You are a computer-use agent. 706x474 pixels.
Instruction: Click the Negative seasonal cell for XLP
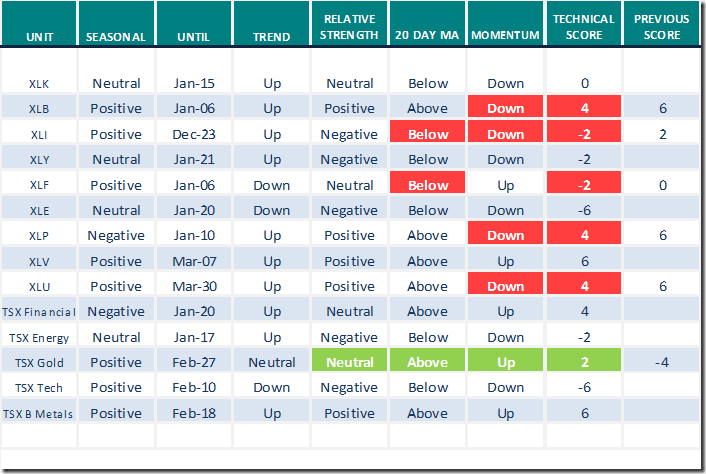pyautogui.click(x=116, y=235)
